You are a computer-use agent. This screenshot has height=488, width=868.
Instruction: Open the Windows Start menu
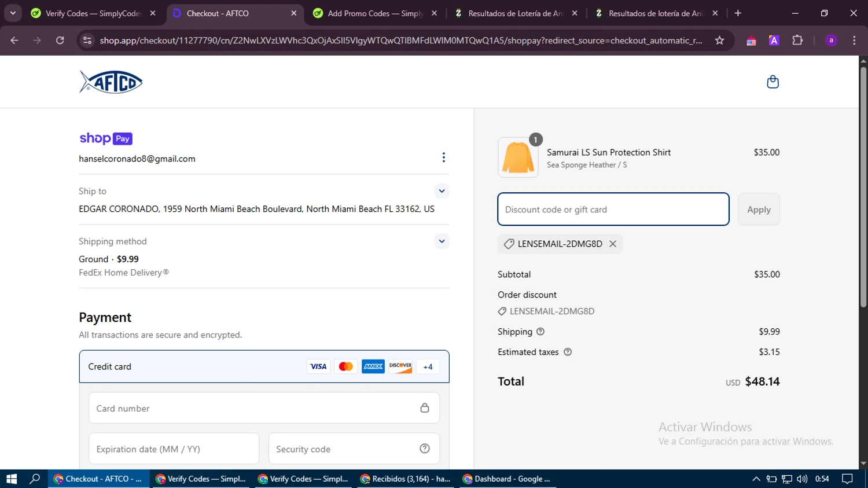click(12, 479)
